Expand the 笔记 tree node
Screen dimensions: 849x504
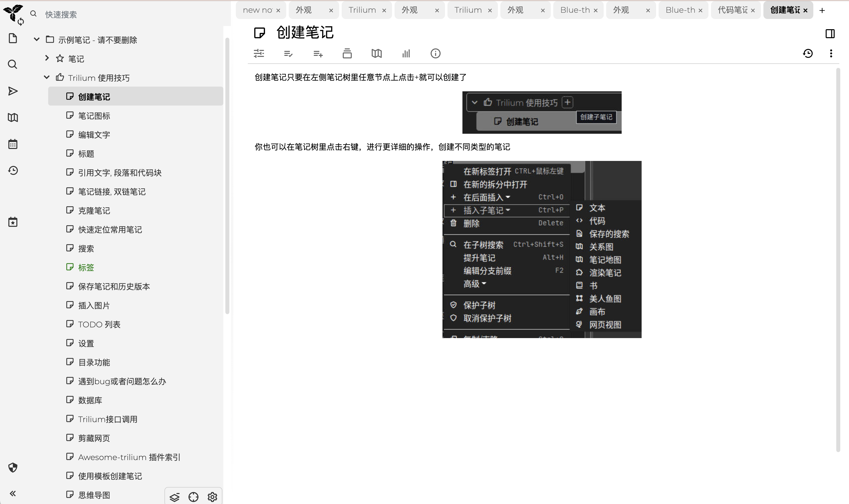coord(46,58)
